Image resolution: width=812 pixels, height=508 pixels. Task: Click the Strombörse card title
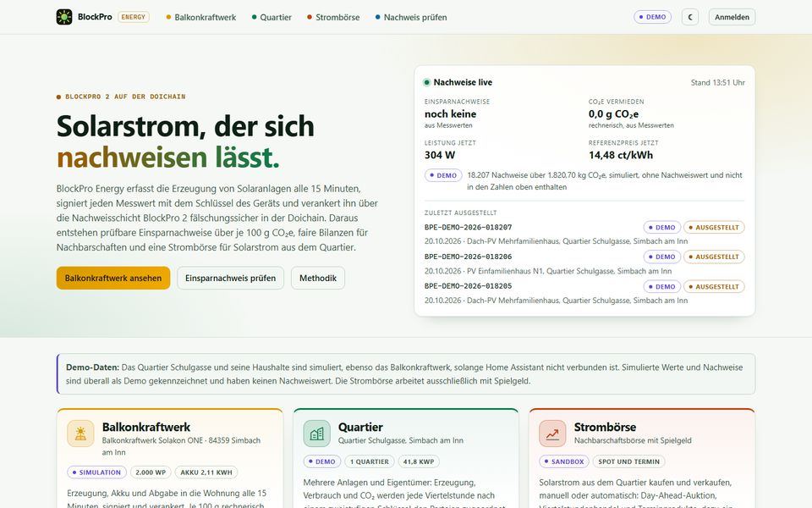(605, 427)
